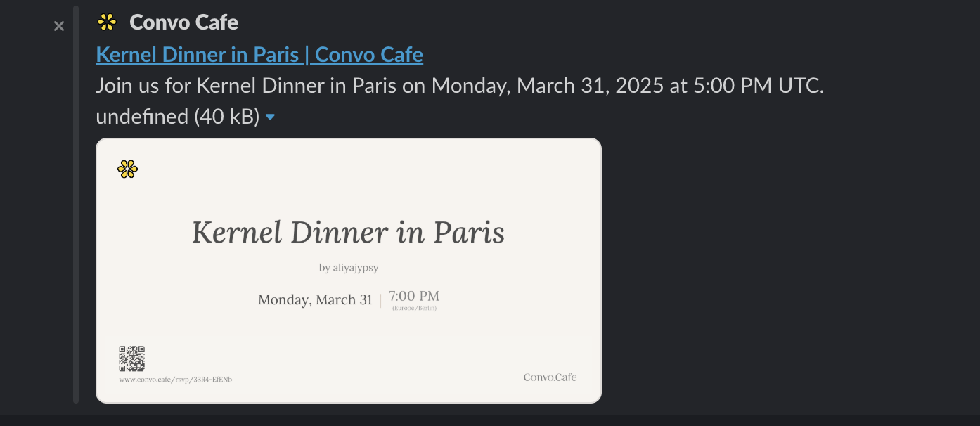Collapse the image with the caret arrow

coord(271,117)
